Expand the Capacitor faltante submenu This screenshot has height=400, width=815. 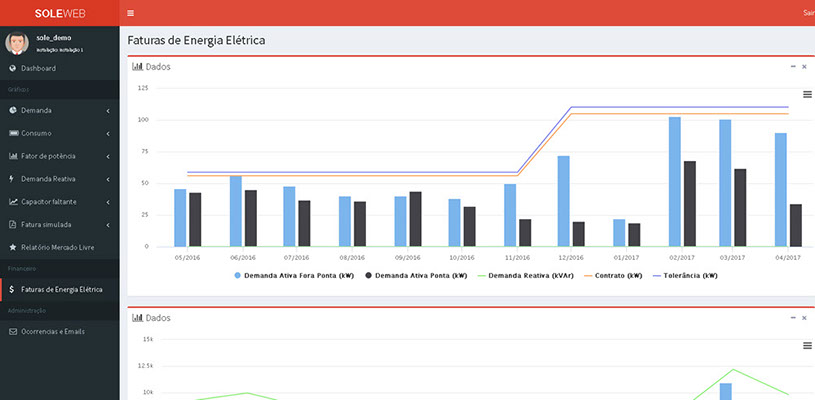click(x=60, y=201)
